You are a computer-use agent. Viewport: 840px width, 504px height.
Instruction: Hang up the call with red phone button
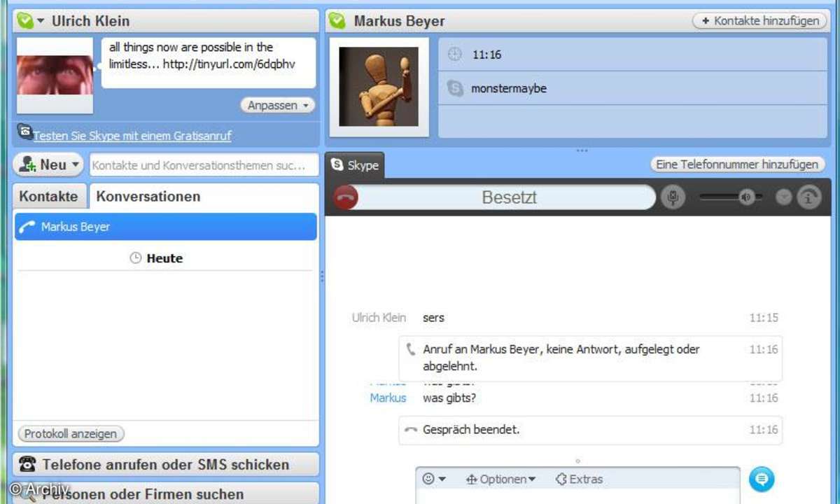pyautogui.click(x=345, y=197)
